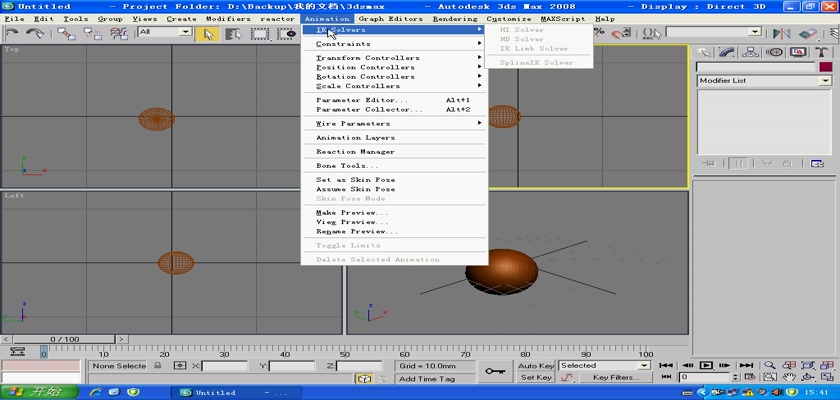Click the Redo arrow icon
Image resolution: width=840 pixels, height=400 pixels.
coord(35,34)
